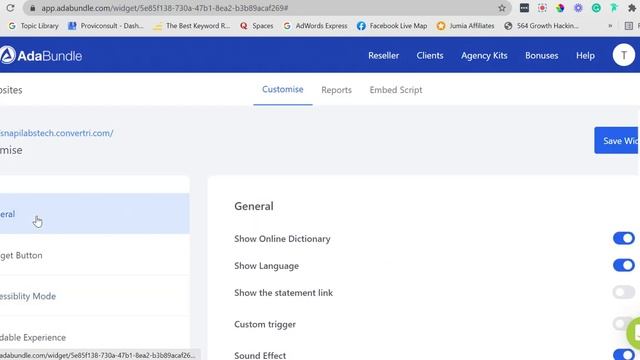The image size is (640, 360).
Task: Click the address bar URL
Action: (x=165, y=8)
